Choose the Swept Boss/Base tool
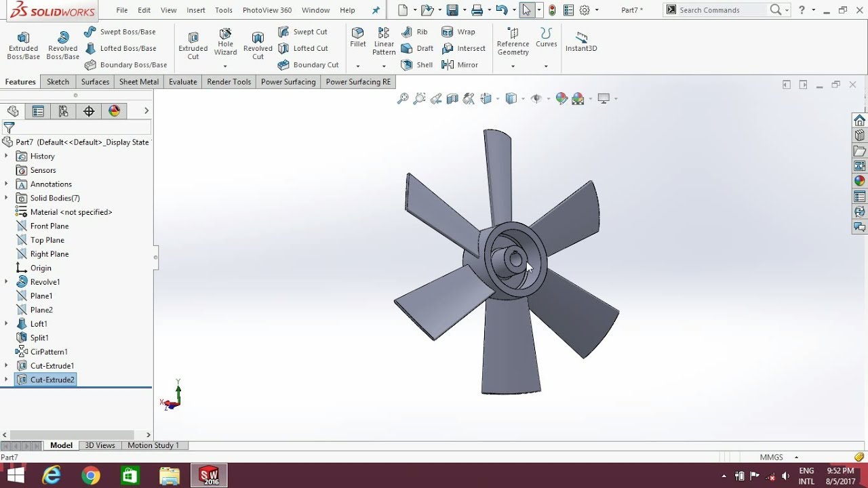 [120, 32]
